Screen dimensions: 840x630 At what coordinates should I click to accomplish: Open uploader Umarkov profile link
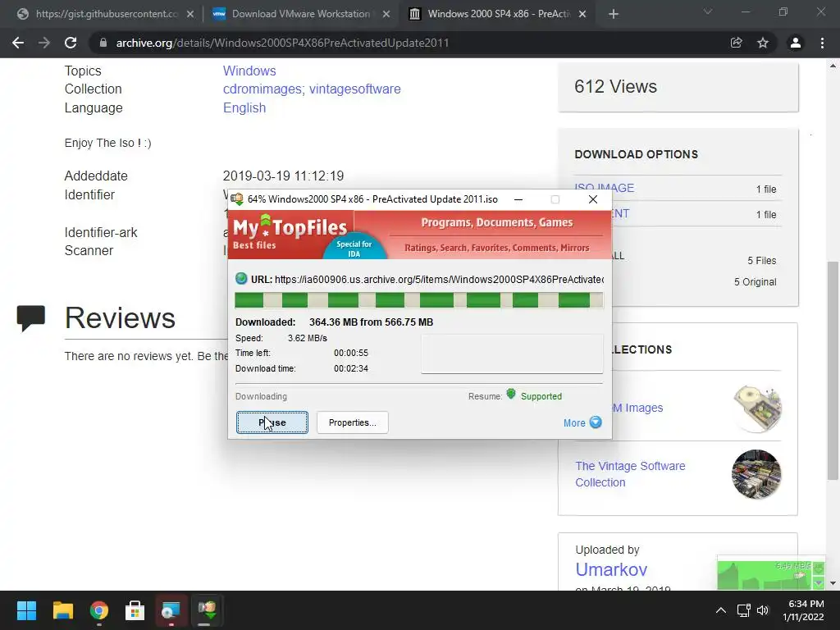[x=611, y=569]
